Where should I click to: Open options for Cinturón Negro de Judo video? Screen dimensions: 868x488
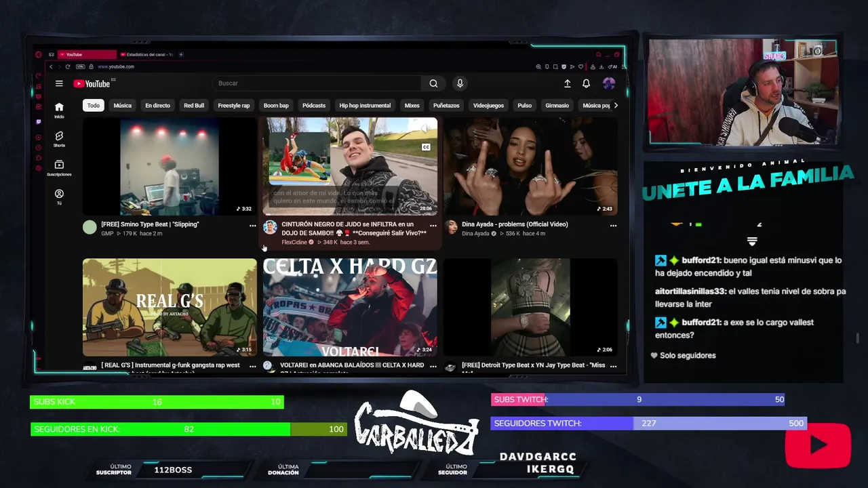pos(433,225)
